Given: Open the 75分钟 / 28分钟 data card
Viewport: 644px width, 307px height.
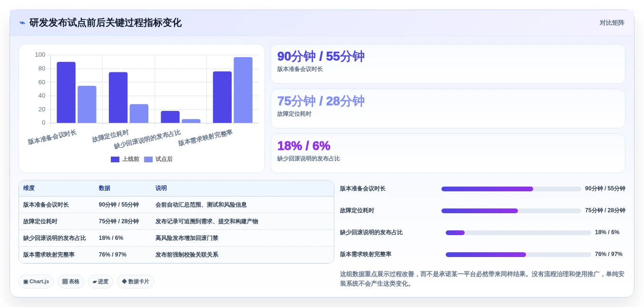Looking at the screenshot, I should (x=448, y=109).
